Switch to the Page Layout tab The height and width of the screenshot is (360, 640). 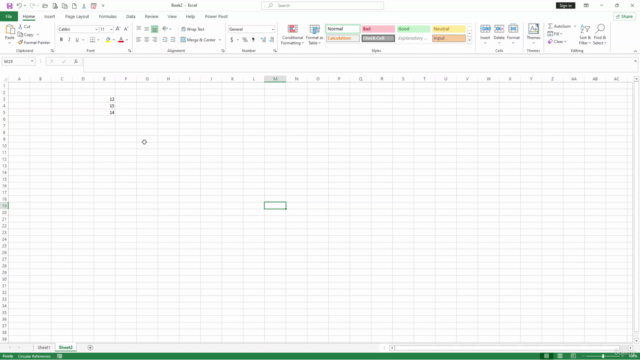(x=77, y=17)
